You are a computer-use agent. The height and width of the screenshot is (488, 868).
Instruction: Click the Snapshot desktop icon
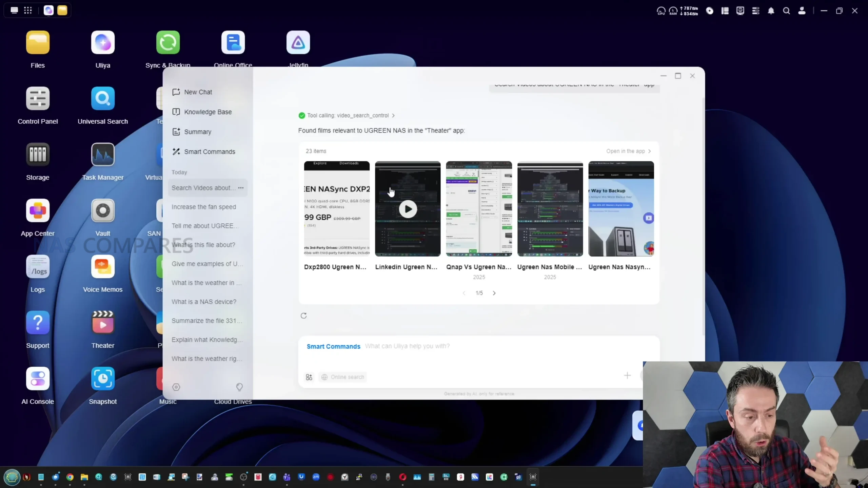pyautogui.click(x=103, y=378)
